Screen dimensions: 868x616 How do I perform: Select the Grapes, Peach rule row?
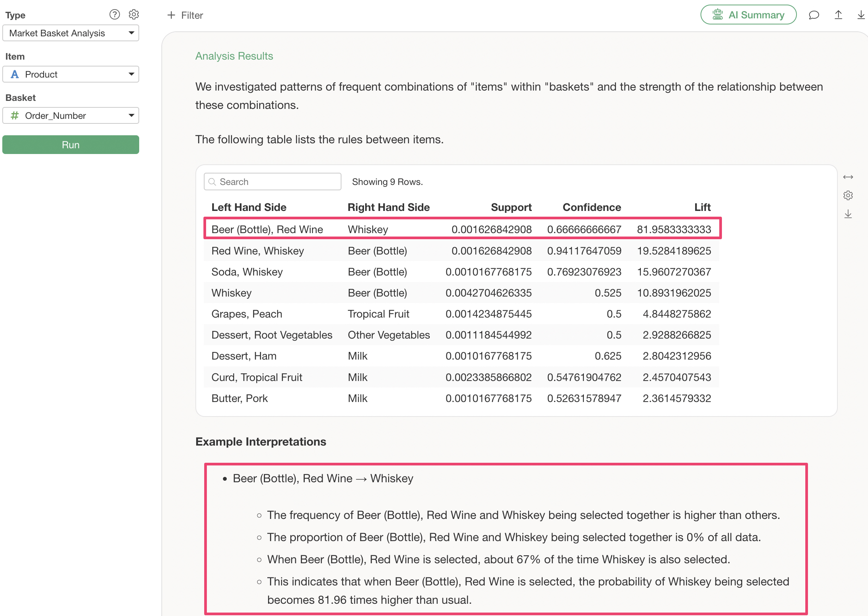461,314
